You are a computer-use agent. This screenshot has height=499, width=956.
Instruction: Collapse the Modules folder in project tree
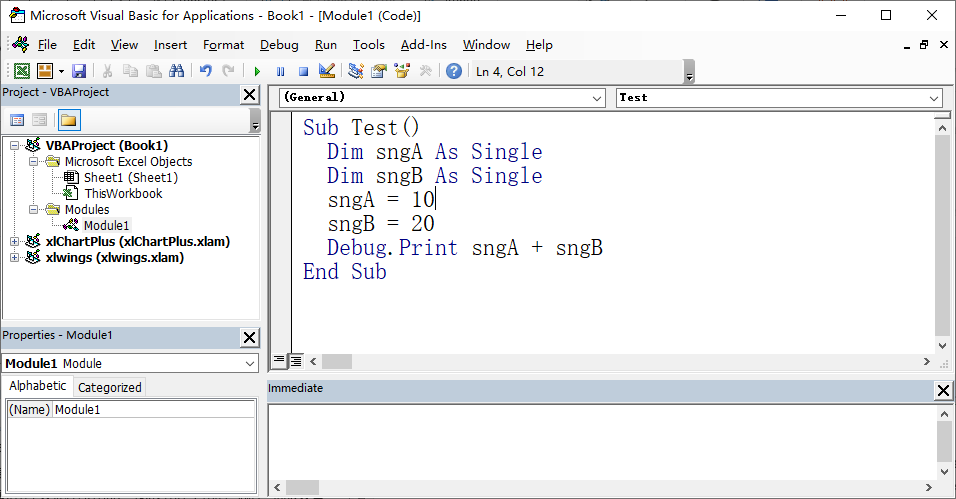coord(33,210)
